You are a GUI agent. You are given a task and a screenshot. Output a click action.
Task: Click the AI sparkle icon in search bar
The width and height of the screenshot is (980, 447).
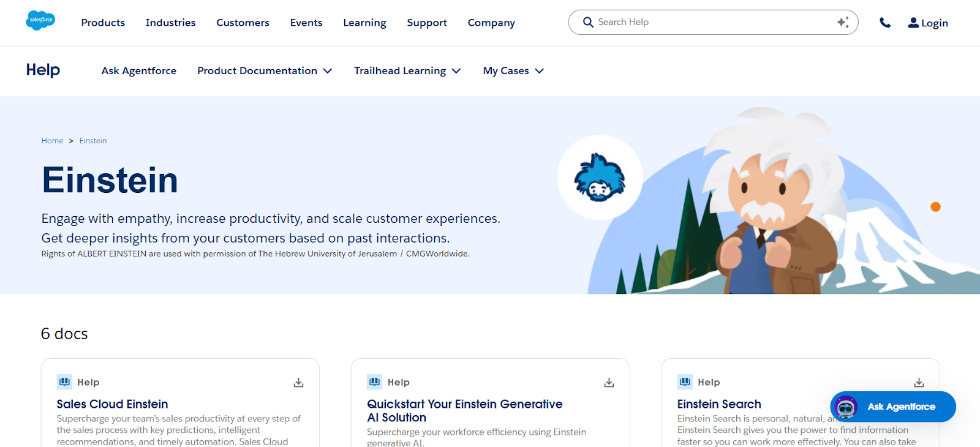tap(843, 22)
